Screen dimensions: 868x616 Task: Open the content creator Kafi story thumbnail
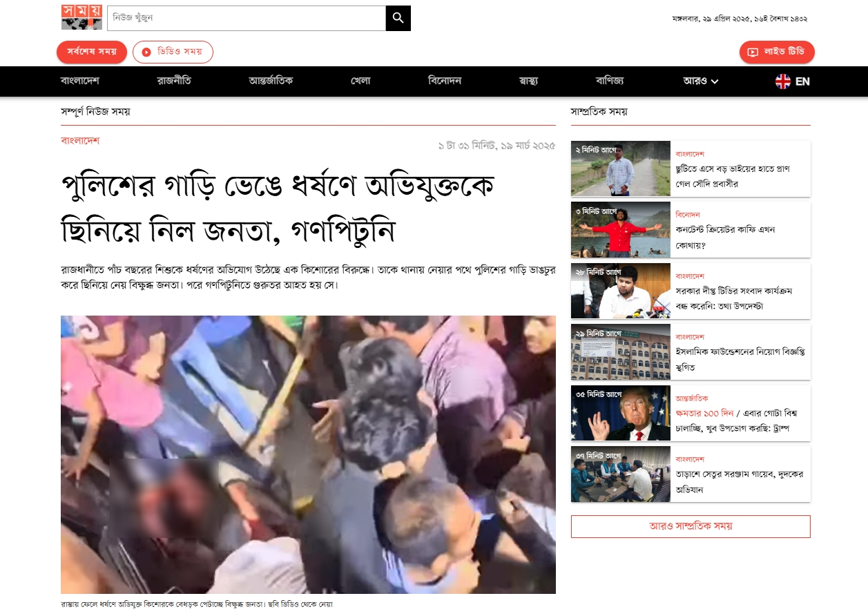coord(620,230)
